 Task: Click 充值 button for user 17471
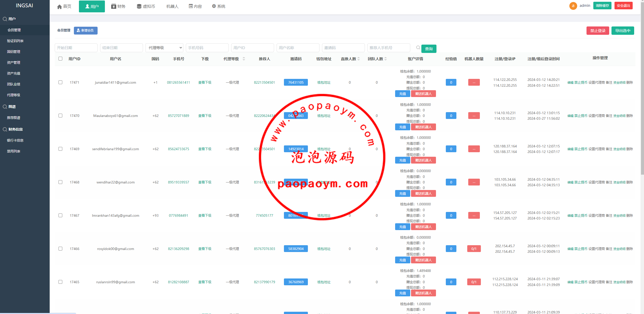(x=403, y=94)
